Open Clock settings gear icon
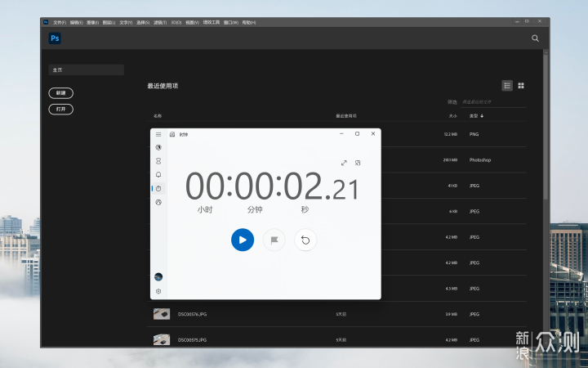This screenshot has height=368, width=588. (x=158, y=291)
